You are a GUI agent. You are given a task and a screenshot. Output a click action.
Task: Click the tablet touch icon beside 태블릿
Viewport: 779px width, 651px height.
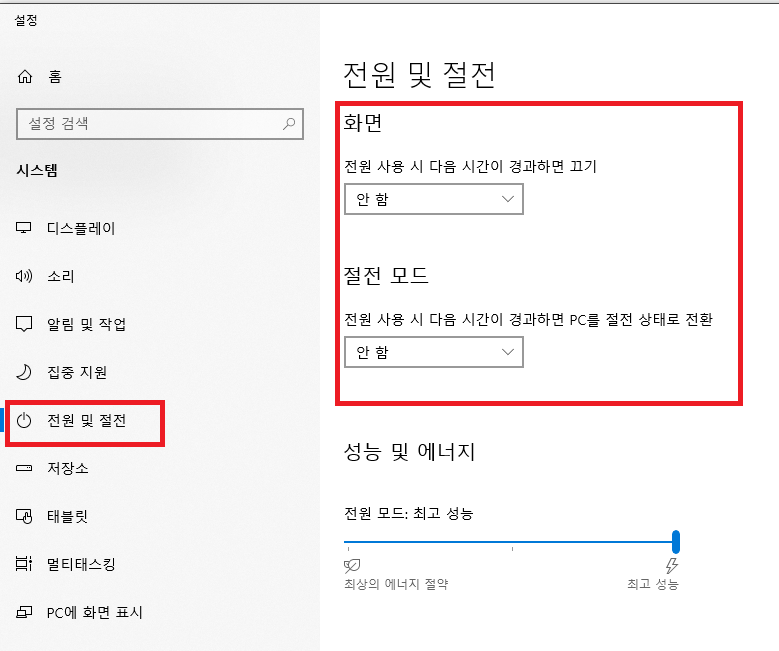[24, 516]
